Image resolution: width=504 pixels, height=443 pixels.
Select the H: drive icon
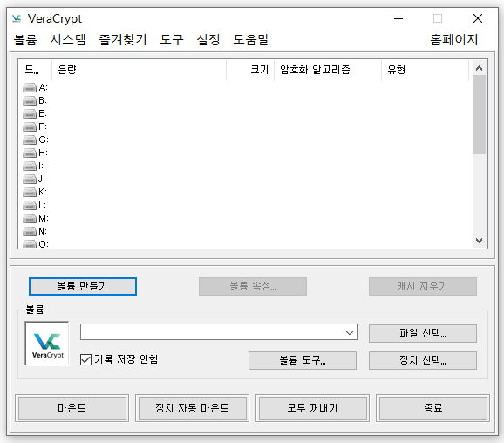point(30,153)
